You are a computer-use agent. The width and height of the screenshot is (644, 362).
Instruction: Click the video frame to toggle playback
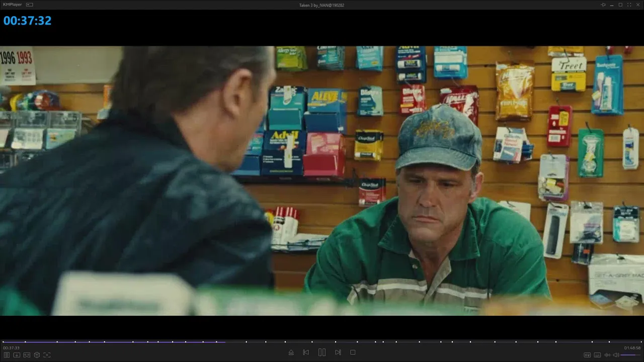[x=322, y=181]
